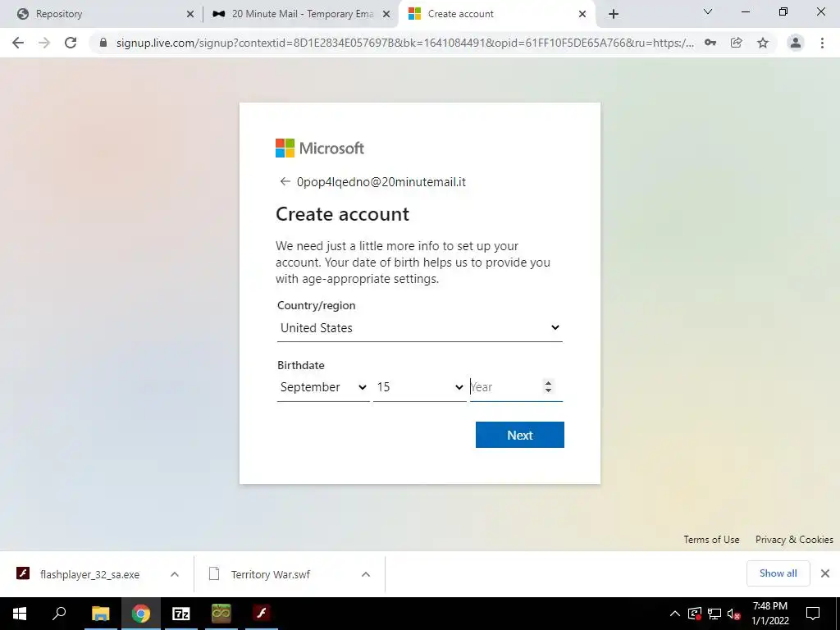Click back arrow beside email address
This screenshot has height=630, width=840.
[x=285, y=181]
